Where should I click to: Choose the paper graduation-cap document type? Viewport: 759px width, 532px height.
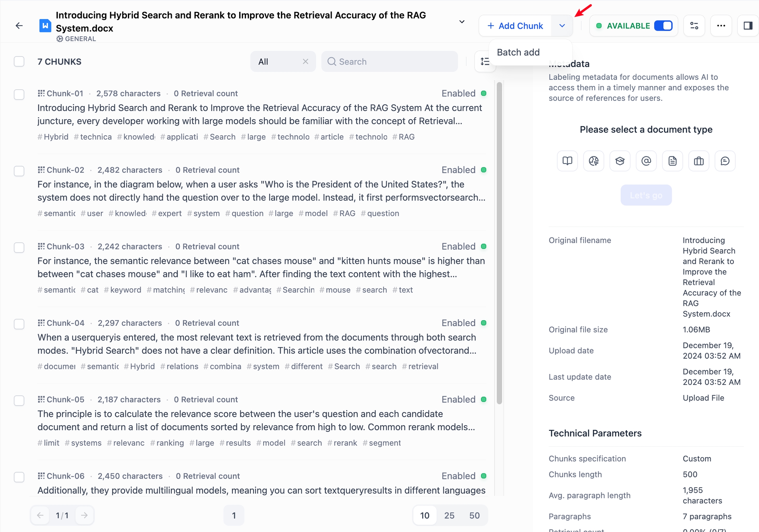click(620, 161)
